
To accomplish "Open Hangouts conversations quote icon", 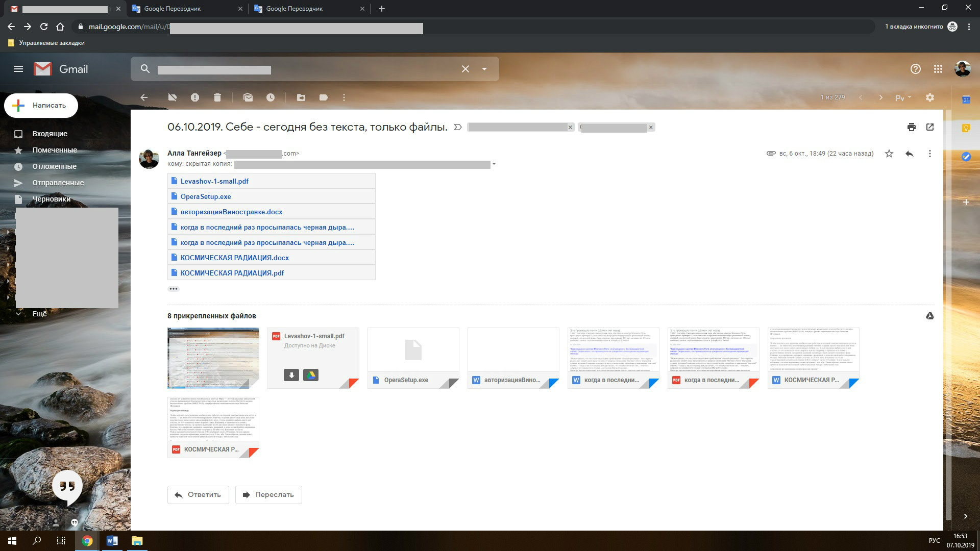I will point(74,522).
